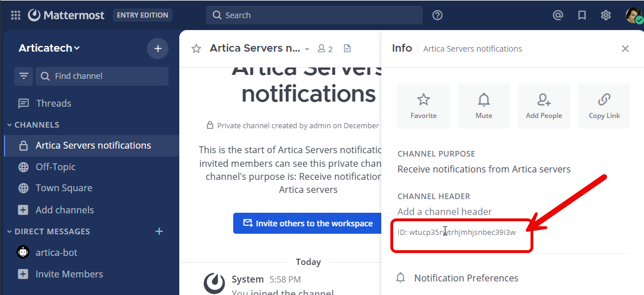Mute the channel from Info panel

click(483, 106)
